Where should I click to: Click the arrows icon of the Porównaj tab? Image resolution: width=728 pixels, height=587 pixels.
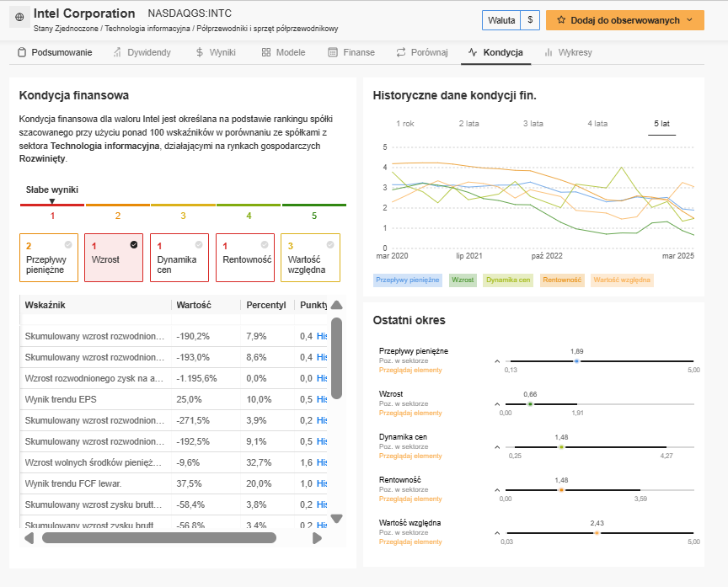tap(401, 52)
